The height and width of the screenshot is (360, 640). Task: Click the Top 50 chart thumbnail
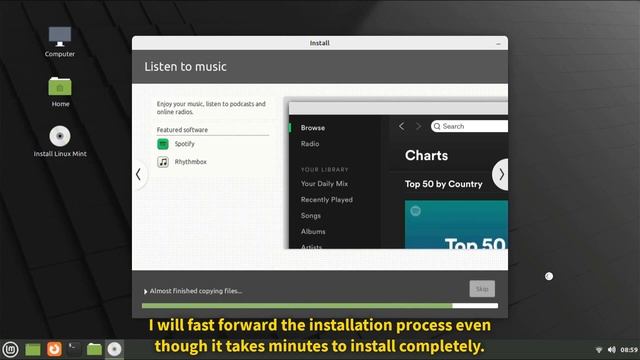[x=456, y=224]
